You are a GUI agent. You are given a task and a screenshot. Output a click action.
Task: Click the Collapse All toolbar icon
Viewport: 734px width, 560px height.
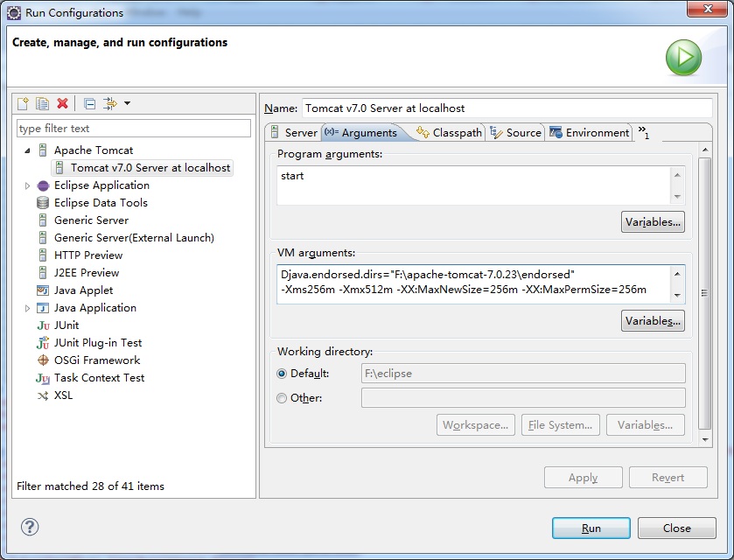click(x=89, y=103)
